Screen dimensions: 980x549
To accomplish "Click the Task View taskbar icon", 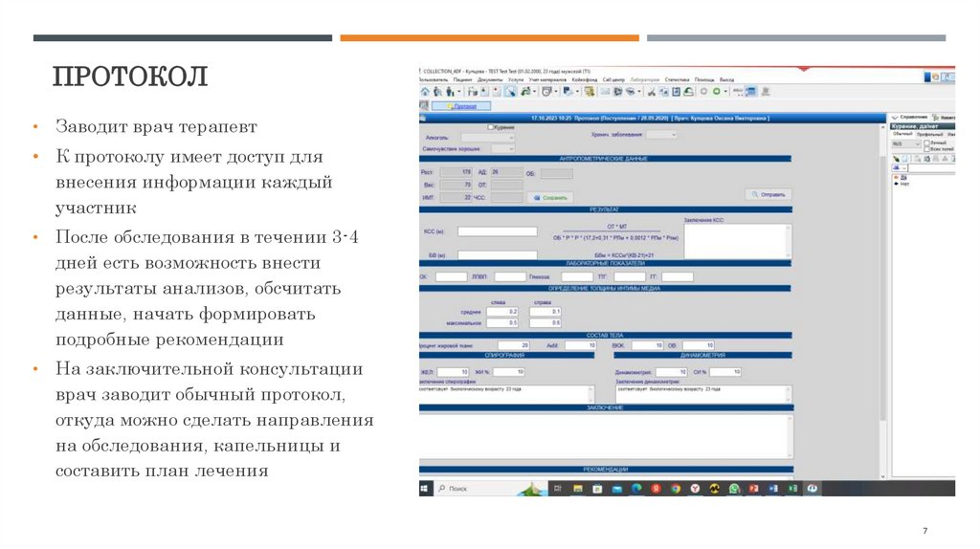I will point(558,489).
